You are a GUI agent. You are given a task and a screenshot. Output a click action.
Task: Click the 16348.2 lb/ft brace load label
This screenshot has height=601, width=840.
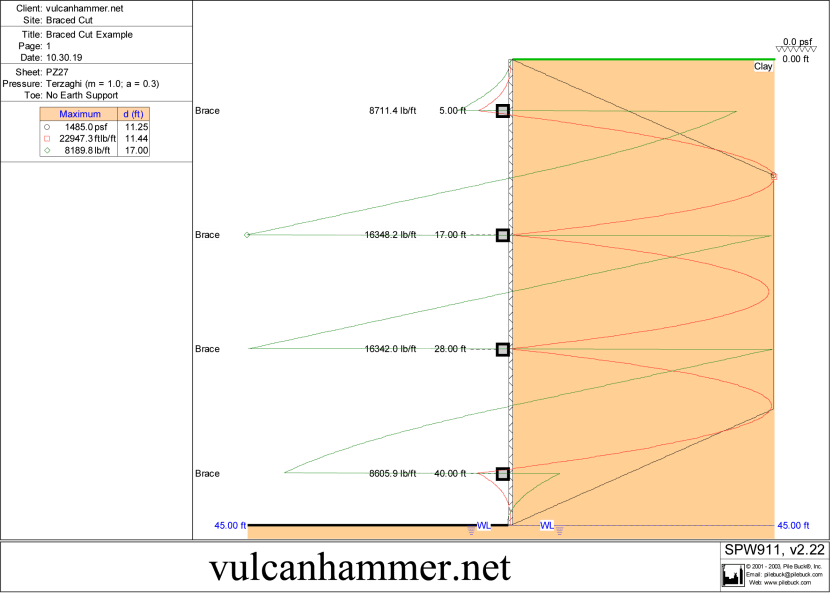390,235
